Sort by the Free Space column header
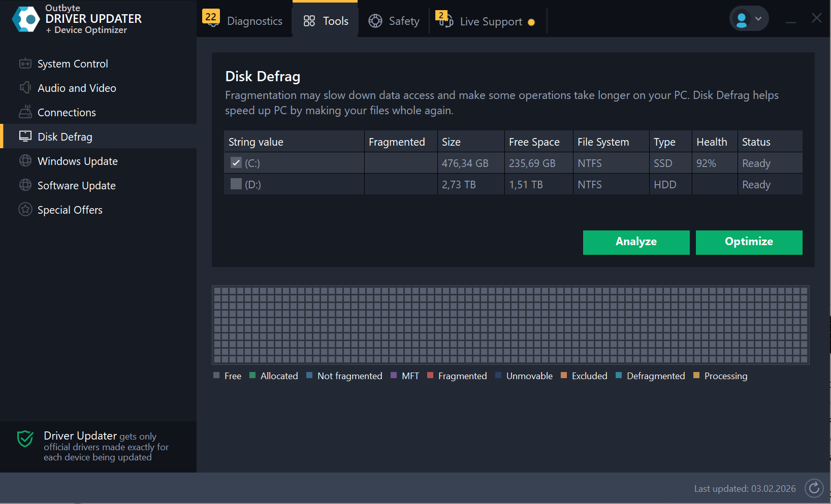The height and width of the screenshot is (504, 831). (534, 142)
